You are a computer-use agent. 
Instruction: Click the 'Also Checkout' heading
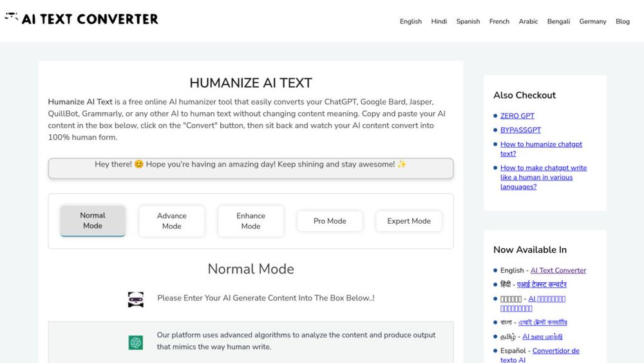(524, 95)
